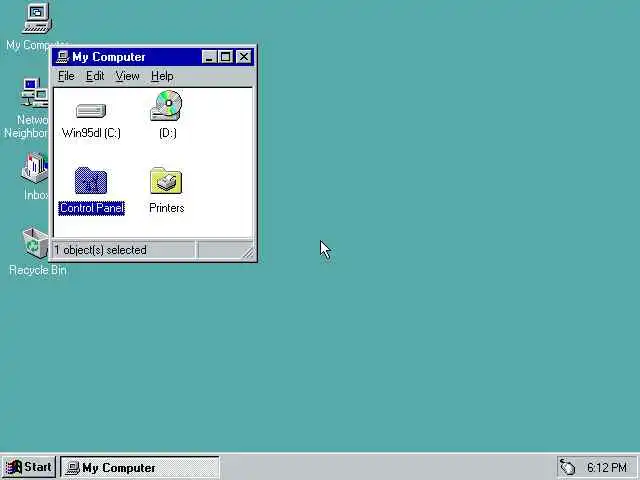Click the '1 object(s) selected' status text
Screen dimensions: 640x480
(x=100, y=250)
